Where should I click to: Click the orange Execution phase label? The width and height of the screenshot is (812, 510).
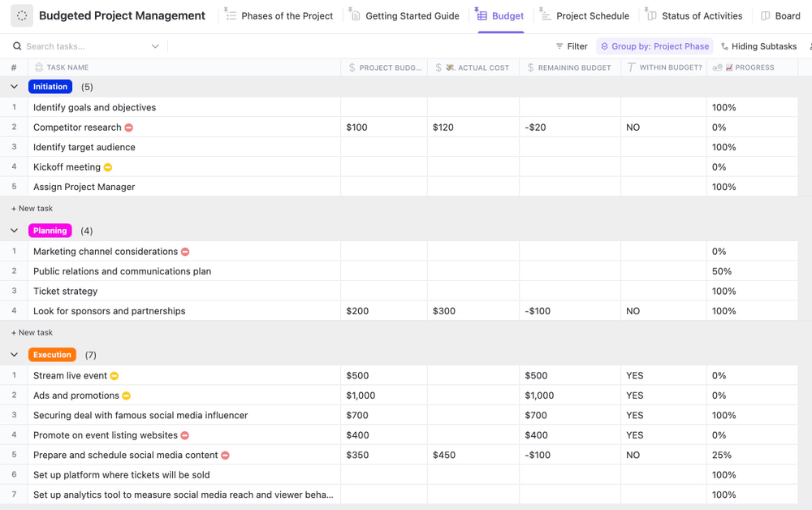pos(52,355)
